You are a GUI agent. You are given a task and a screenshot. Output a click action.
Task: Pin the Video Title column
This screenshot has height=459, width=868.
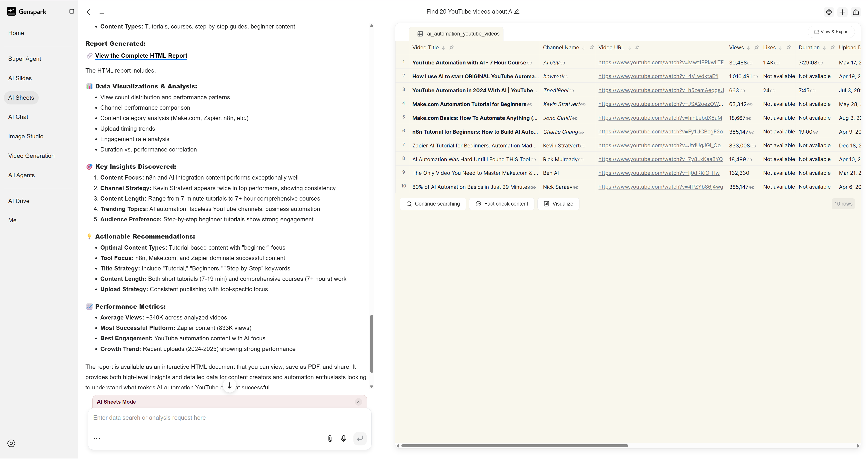(451, 47)
